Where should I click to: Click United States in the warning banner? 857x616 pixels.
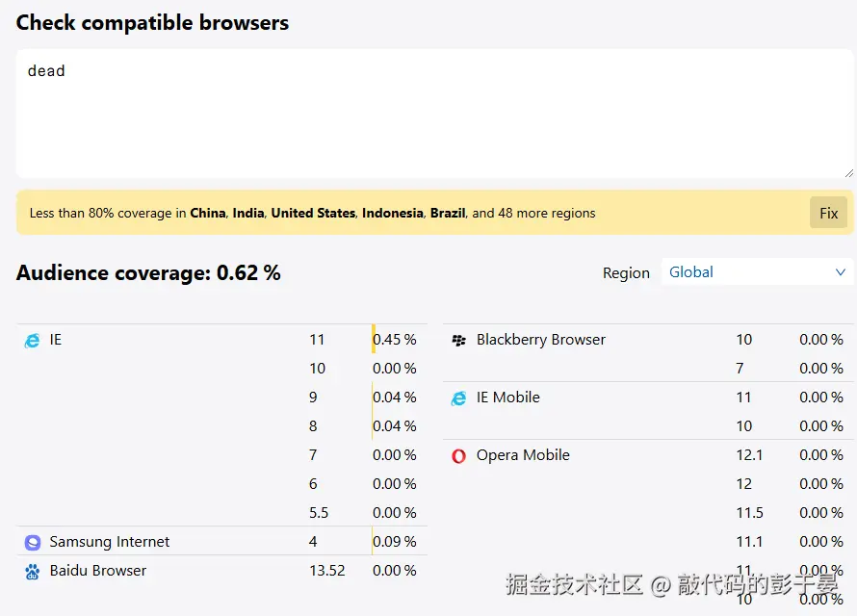[313, 213]
